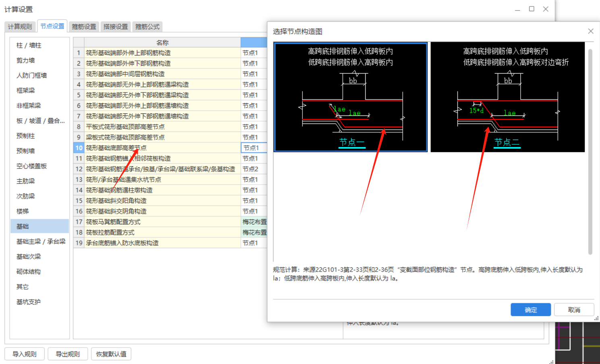Select row 筏形基础端部无外伸上部钢筋遇梁构造
Viewport: 600px width, 364px height.
[x=162, y=84]
